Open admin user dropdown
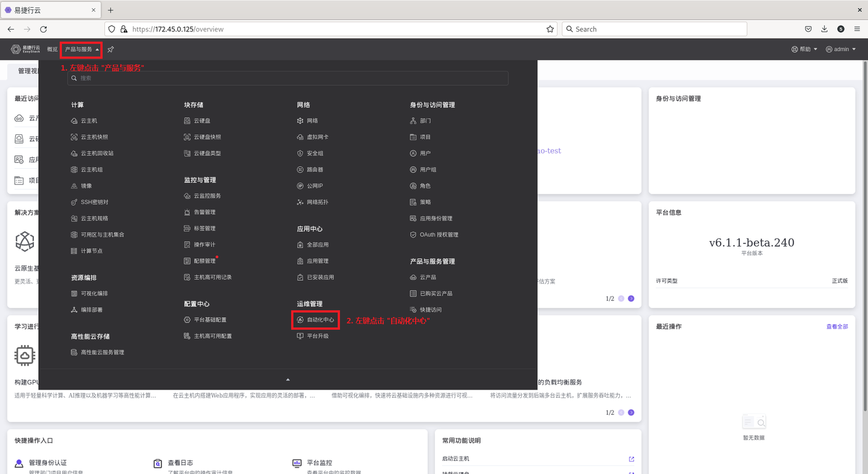 coord(841,49)
